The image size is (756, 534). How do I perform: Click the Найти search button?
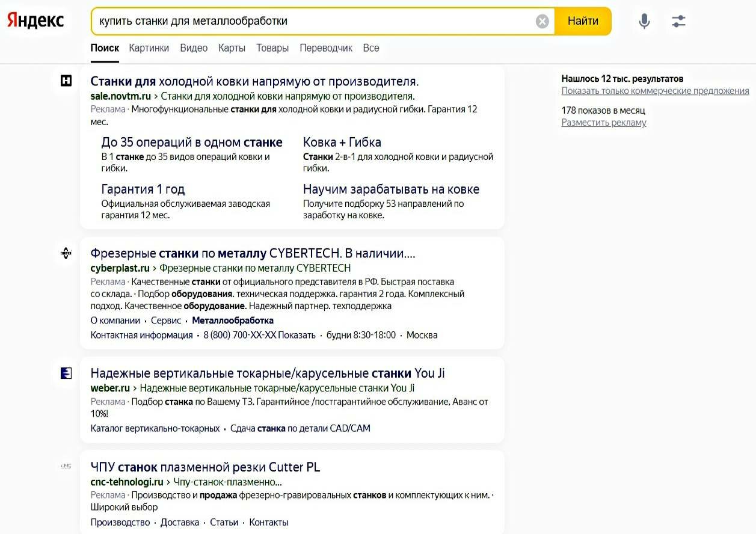(583, 21)
